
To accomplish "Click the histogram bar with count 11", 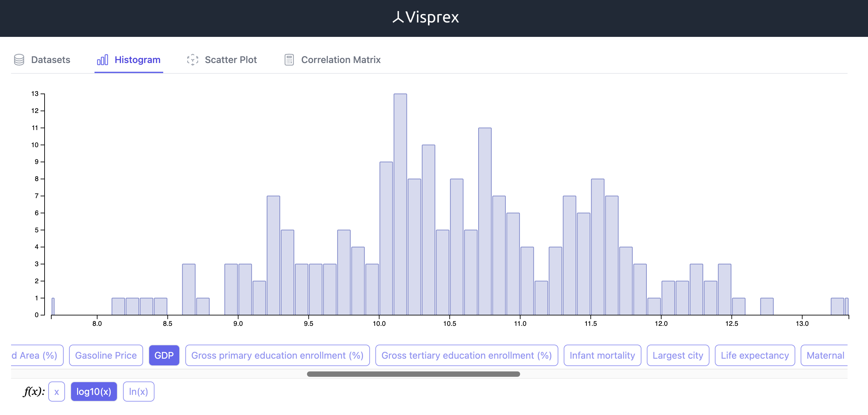I will (x=485, y=222).
